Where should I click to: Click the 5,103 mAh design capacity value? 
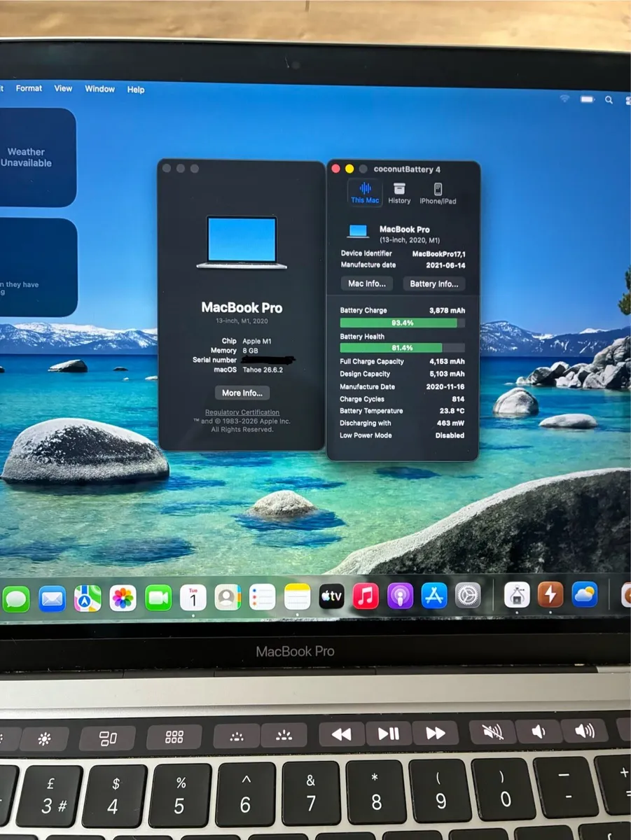tap(447, 374)
